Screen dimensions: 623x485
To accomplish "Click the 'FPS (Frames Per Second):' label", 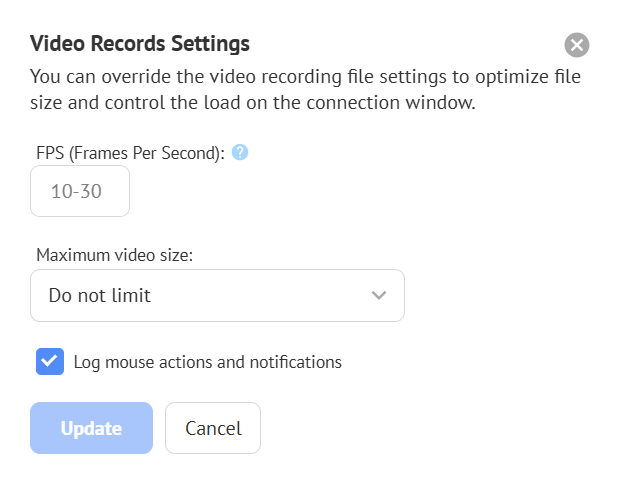I will tap(130, 154).
